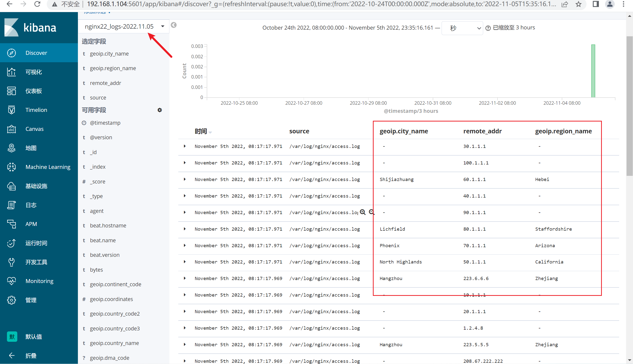This screenshot has width=633, height=364.
Task: Open the nginx22_logs-2022.11.05 index pattern dropdown
Action: point(124,26)
